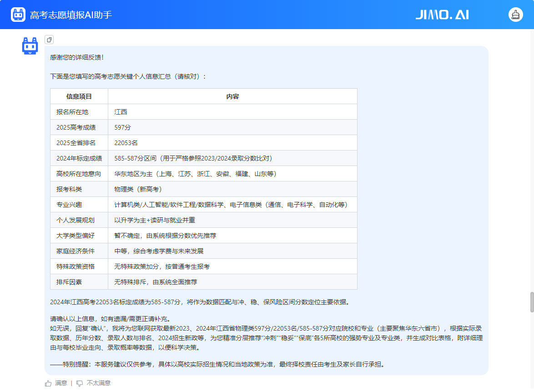Click the 江西 cell

tap(232, 112)
